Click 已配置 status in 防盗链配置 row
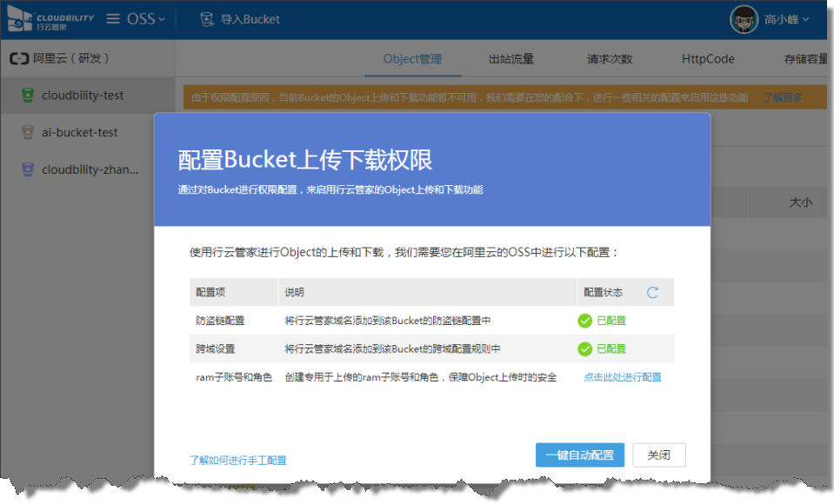This screenshot has height=504, width=834. click(611, 321)
